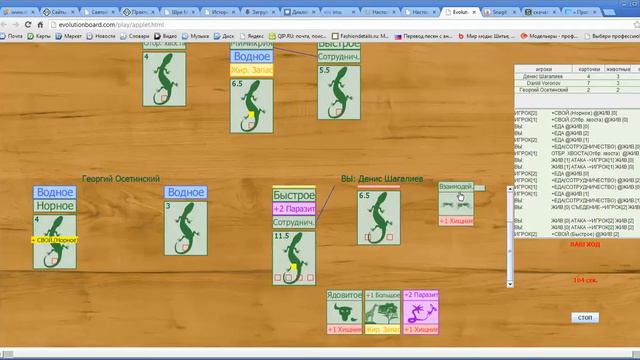Open the Диск bookmark

224,36
